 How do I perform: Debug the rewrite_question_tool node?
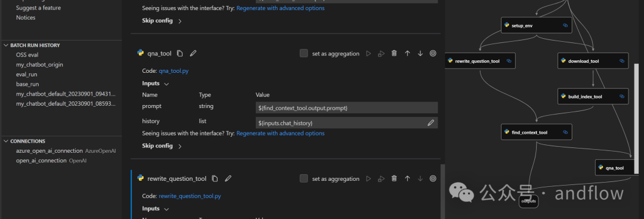381,179
